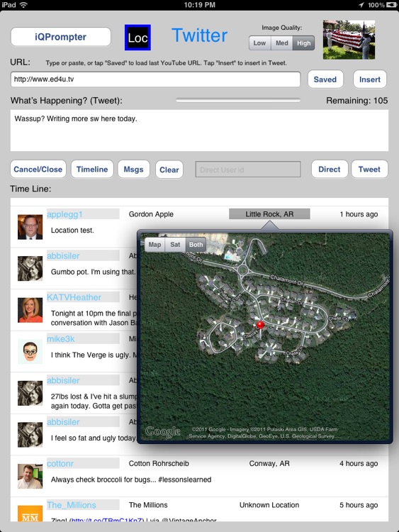
Task: Open applegg1's profile avatar
Action: pos(30,227)
